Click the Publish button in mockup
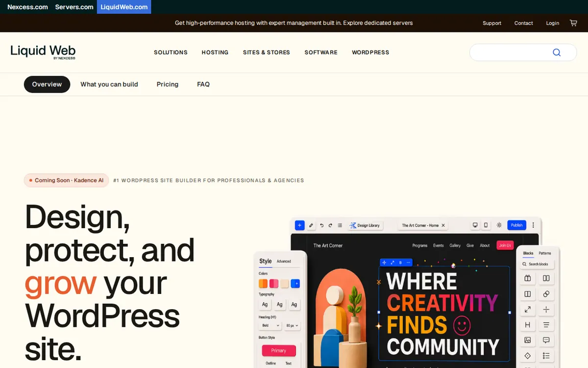Screen dimensions: 588x368 coord(516,225)
